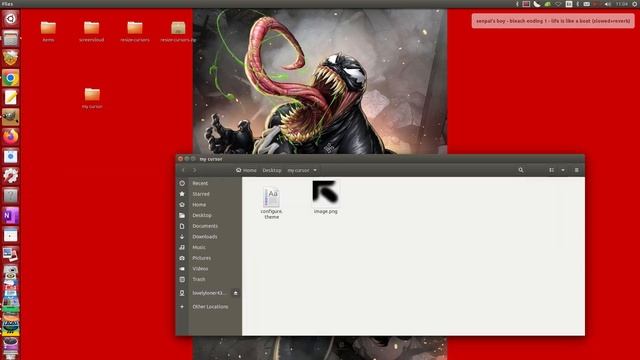The width and height of the screenshot is (640, 360).
Task: Select the first desktop folder, left of screencloud
Action: (x=48, y=31)
